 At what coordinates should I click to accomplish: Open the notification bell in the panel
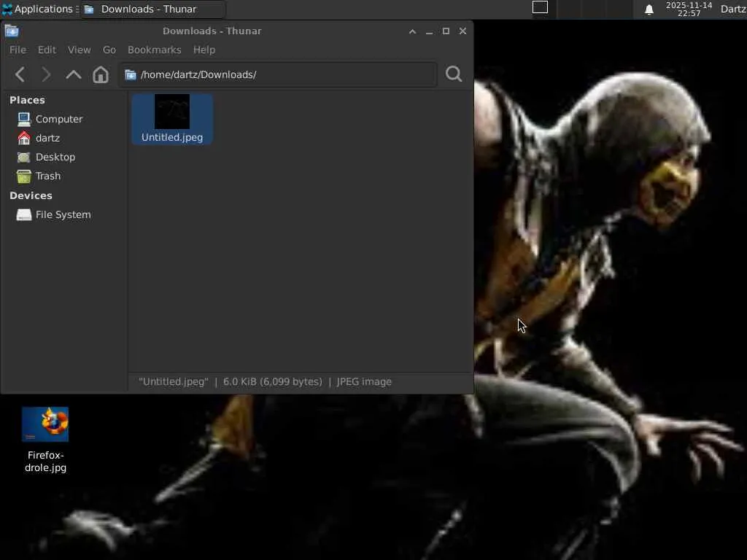tap(649, 9)
